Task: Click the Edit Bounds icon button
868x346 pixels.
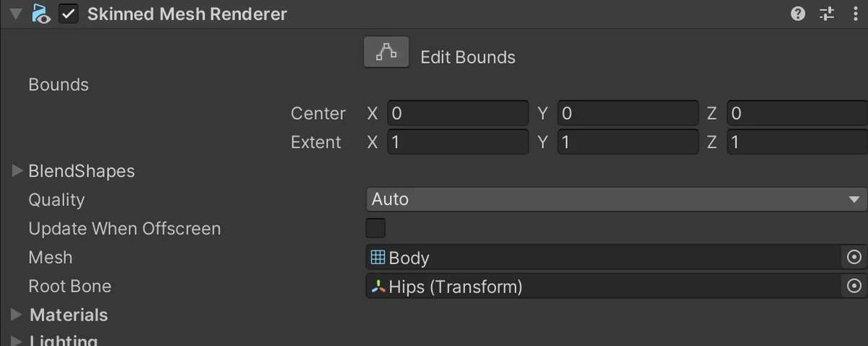Action: pos(386,53)
